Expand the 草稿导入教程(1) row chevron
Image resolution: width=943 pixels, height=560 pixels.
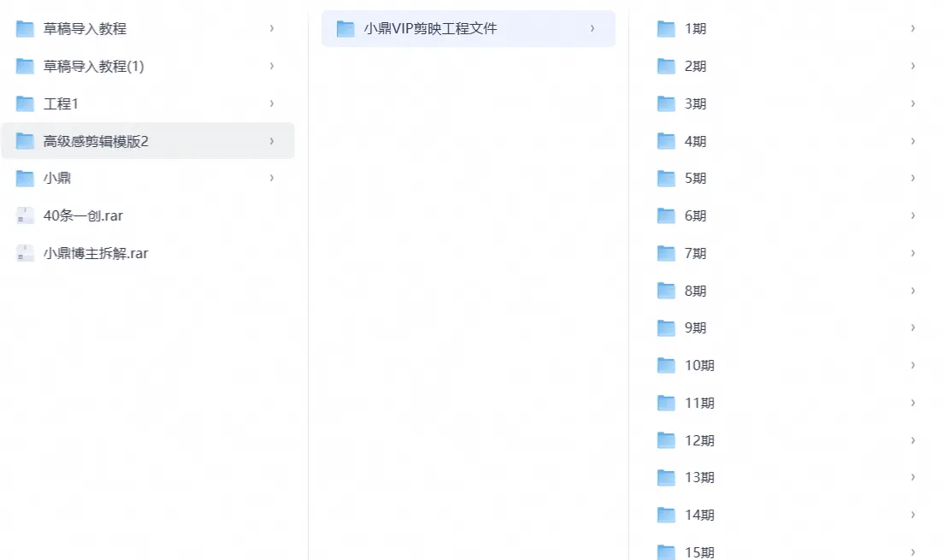[x=272, y=66]
